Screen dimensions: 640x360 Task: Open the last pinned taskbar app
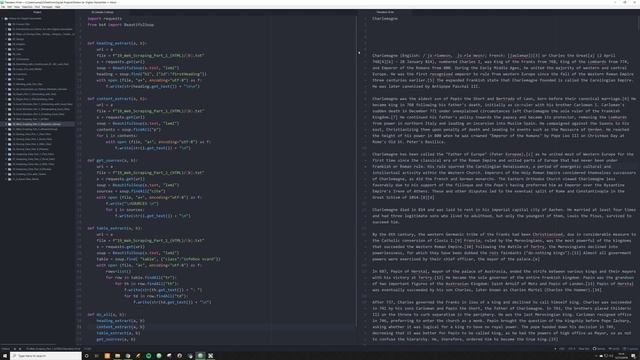coord(211,356)
